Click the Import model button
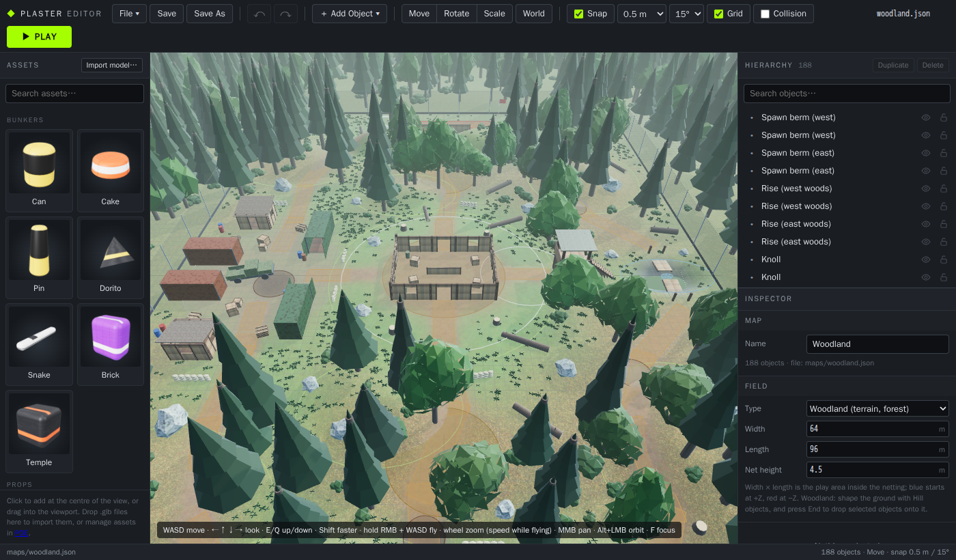Viewport: 956px width, 560px height. [x=112, y=65]
